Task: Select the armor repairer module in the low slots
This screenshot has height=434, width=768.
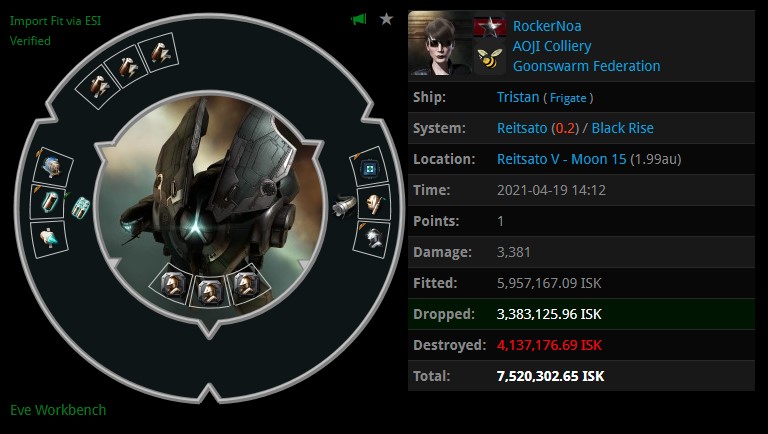Action: (374, 202)
